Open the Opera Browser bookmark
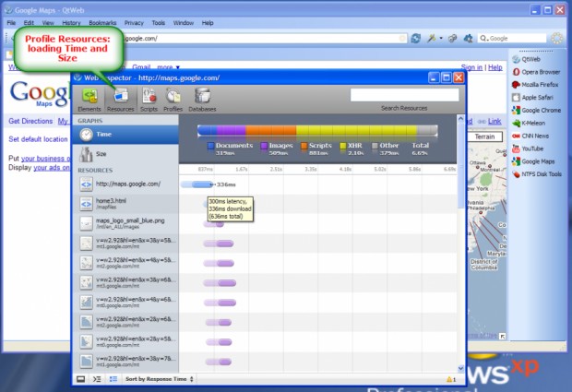The image size is (572, 392). pyautogui.click(x=536, y=72)
